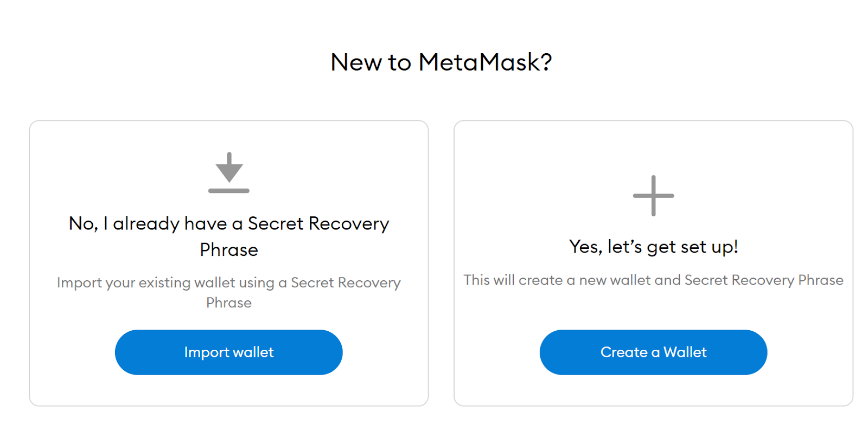Click the import download arrow icon
868x424 pixels.
tap(229, 167)
